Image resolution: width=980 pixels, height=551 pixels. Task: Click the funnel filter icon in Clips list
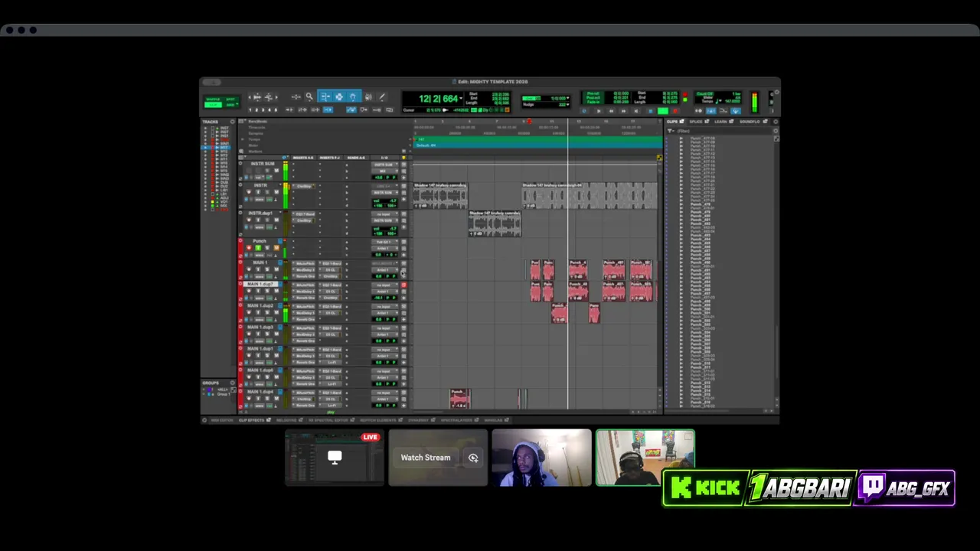point(671,131)
